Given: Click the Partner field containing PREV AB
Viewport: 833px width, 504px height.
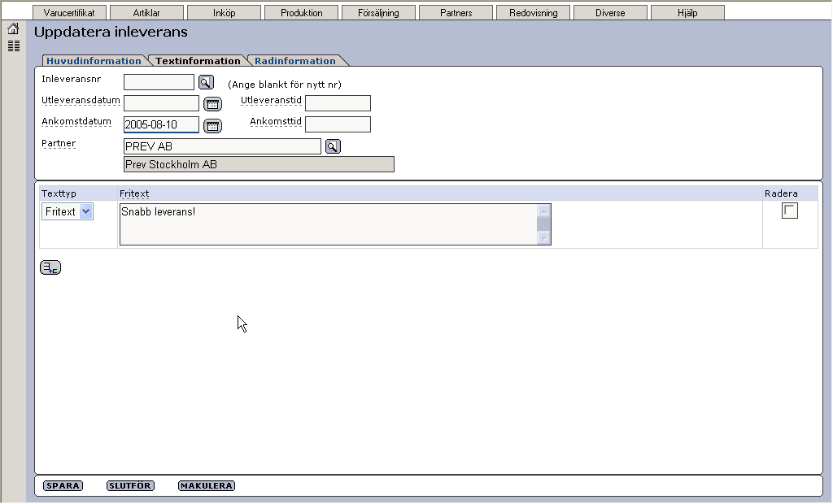Looking at the screenshot, I should [x=223, y=146].
